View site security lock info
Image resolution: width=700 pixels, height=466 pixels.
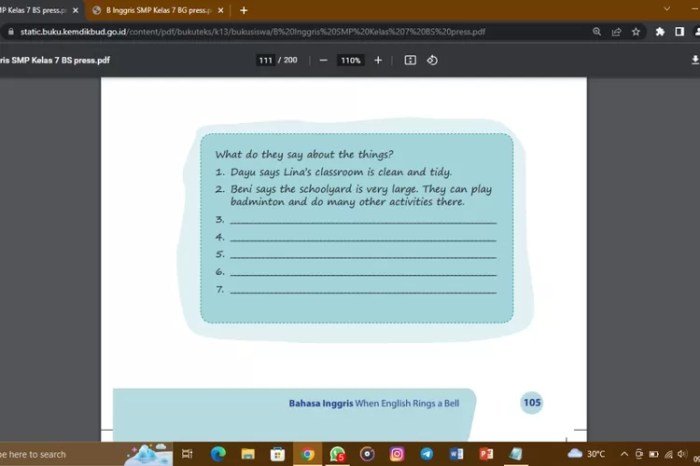(11, 32)
